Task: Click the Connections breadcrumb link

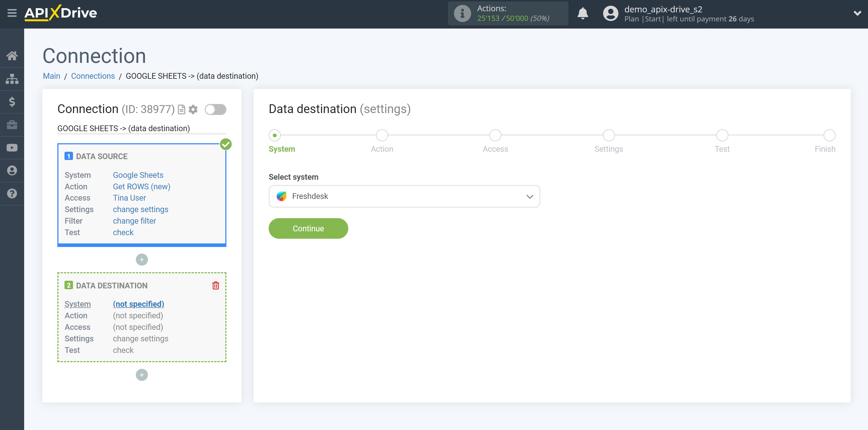Action: pos(92,76)
